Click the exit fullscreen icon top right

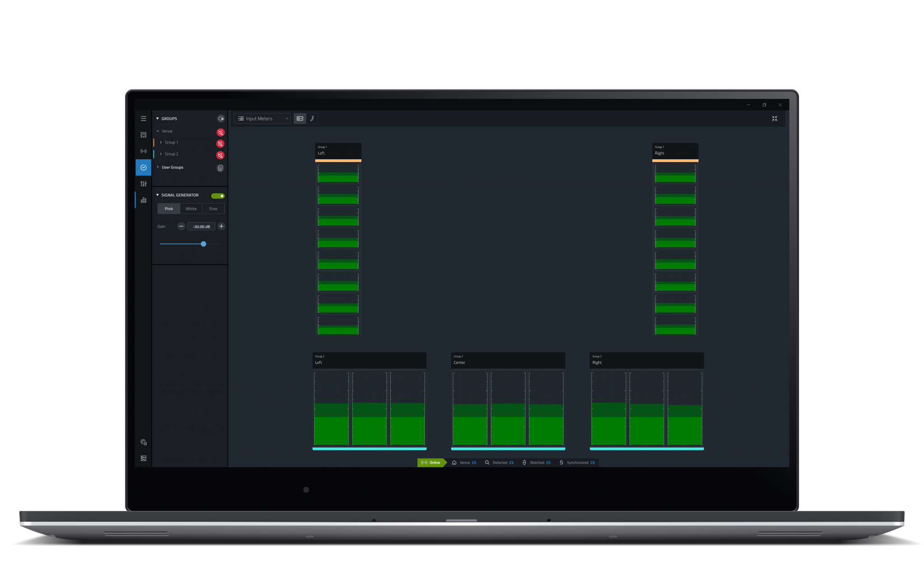(775, 118)
